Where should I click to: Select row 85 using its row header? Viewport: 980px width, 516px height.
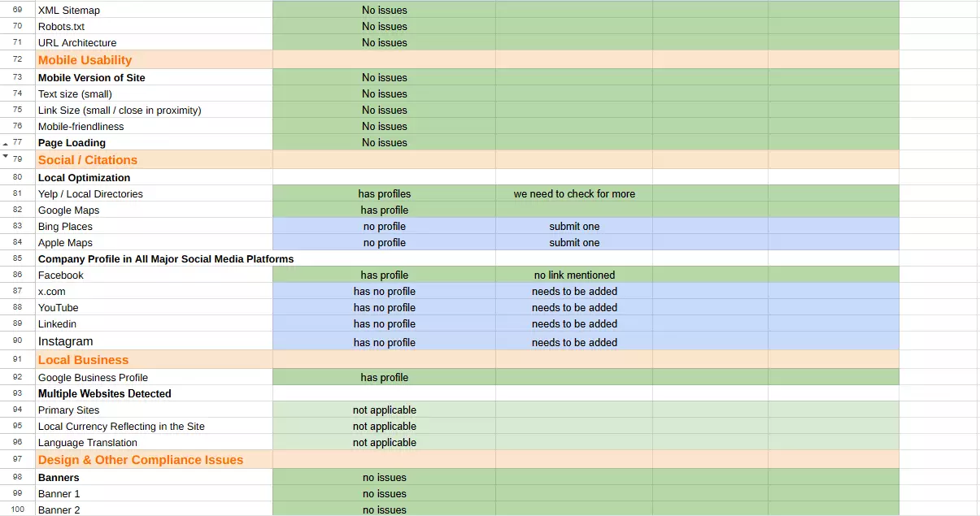(18, 259)
